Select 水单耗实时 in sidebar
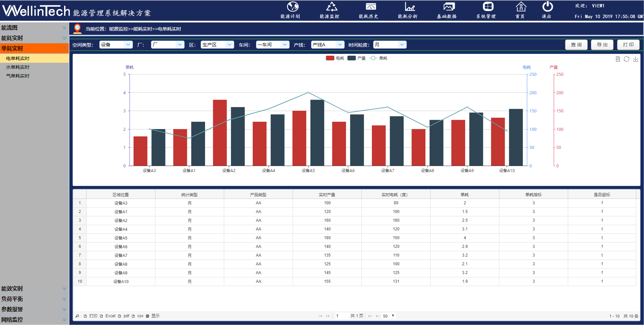This screenshot has height=325, width=644. click(x=34, y=67)
